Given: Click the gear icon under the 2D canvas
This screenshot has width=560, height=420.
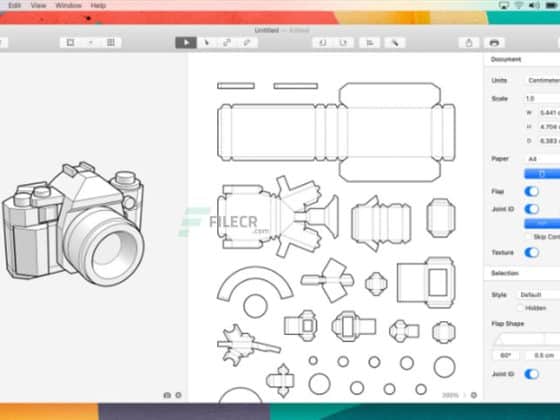Looking at the screenshot, I should (474, 395).
